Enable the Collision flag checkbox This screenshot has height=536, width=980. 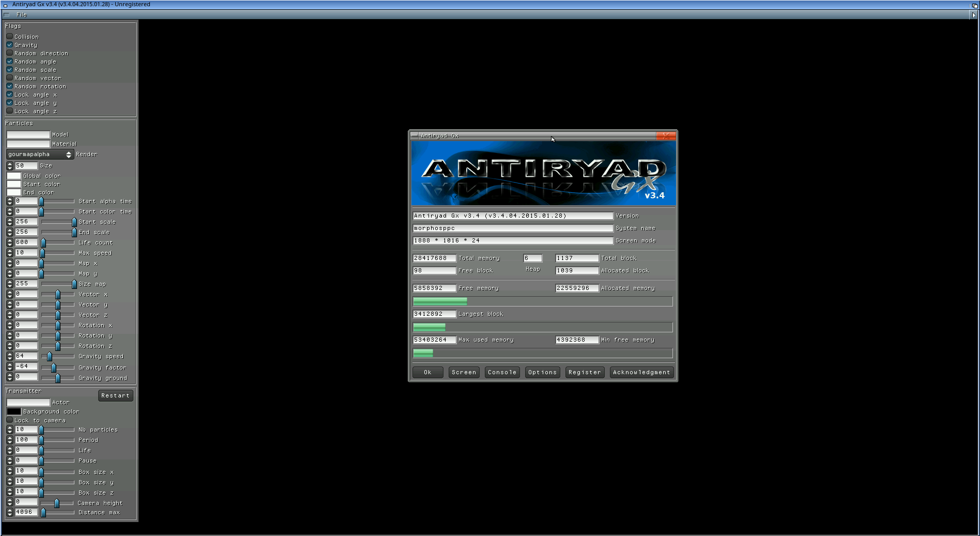click(x=10, y=37)
